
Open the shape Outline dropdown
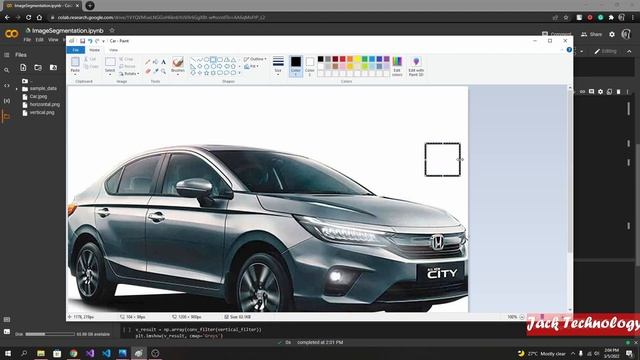pyautogui.click(x=255, y=59)
